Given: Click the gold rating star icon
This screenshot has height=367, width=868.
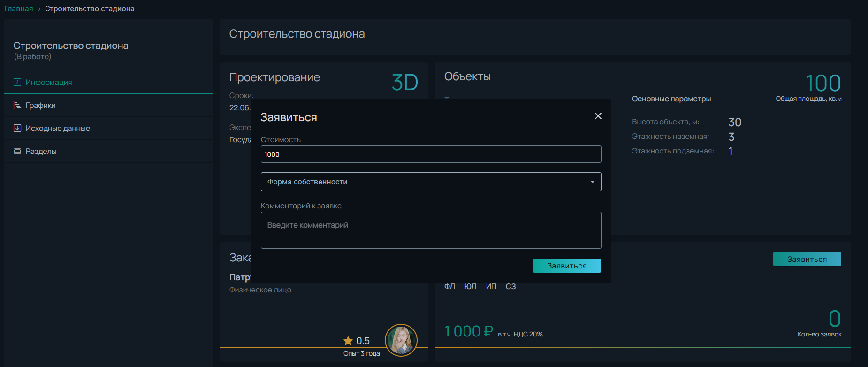Looking at the screenshot, I should click(x=348, y=341).
